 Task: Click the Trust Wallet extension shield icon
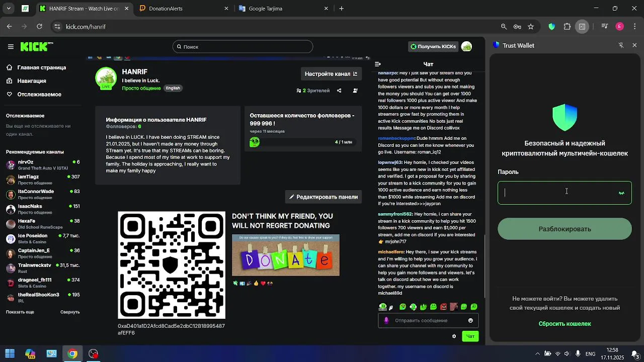click(552, 27)
